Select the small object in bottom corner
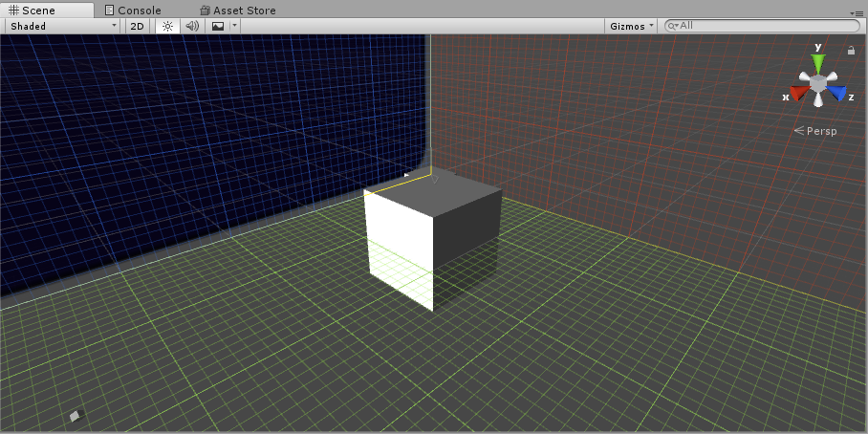This screenshot has height=434, width=868. pyautogui.click(x=76, y=416)
